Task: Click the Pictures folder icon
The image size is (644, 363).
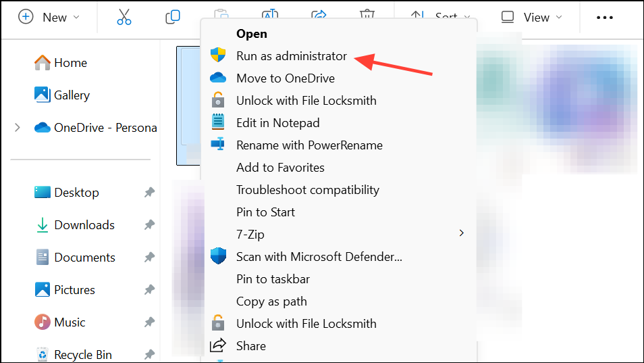Action: (x=43, y=290)
